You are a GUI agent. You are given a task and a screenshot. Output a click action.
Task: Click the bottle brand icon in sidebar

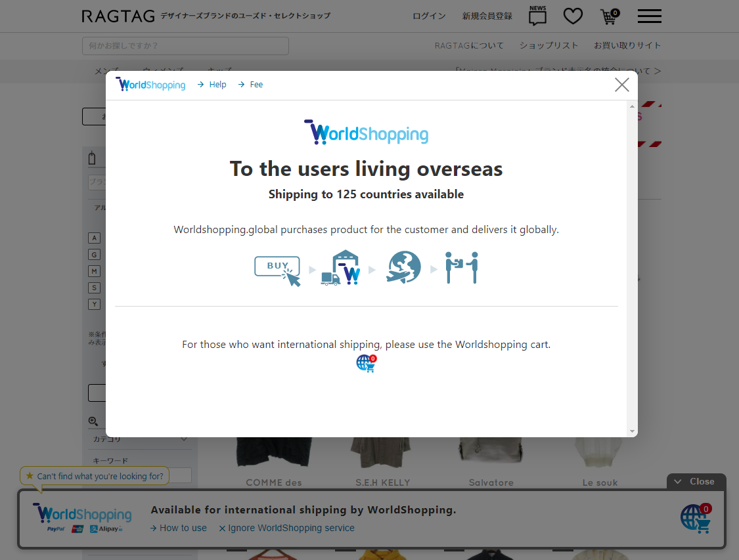point(92,158)
